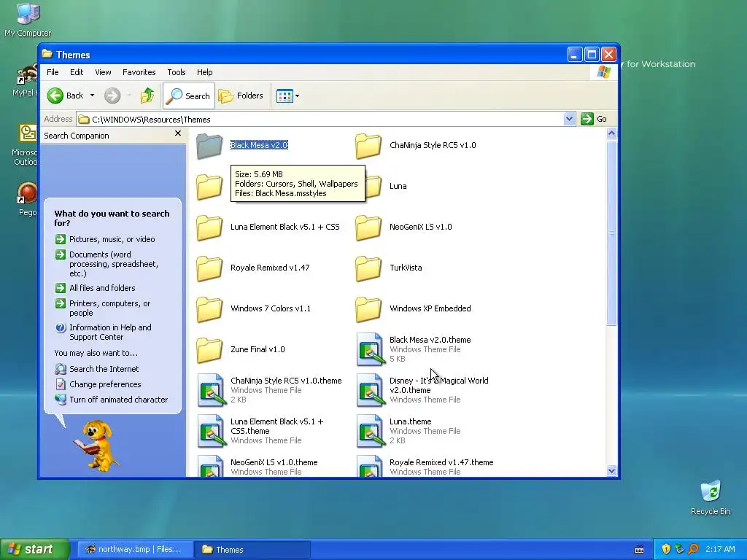Viewport: 747px width, 560px height.
Task: Select the Recycle Bin desktop icon
Action: [711, 497]
